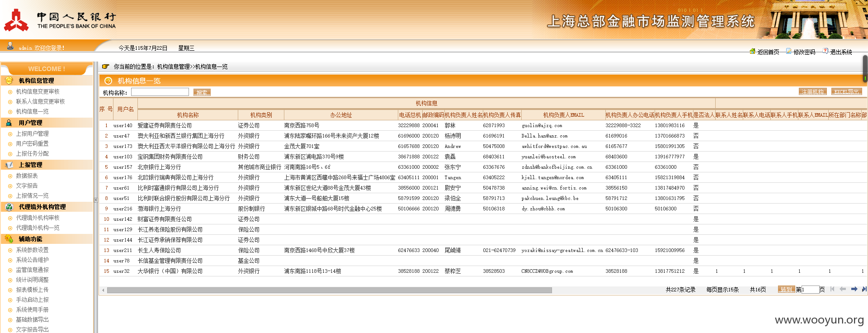Open 上报情况一览 in the sidebar
The height and width of the screenshot is (333, 868).
(33, 195)
